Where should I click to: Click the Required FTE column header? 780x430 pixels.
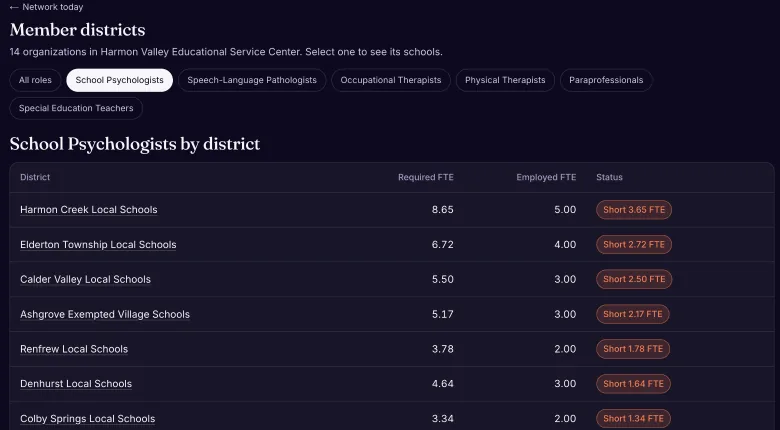426,177
